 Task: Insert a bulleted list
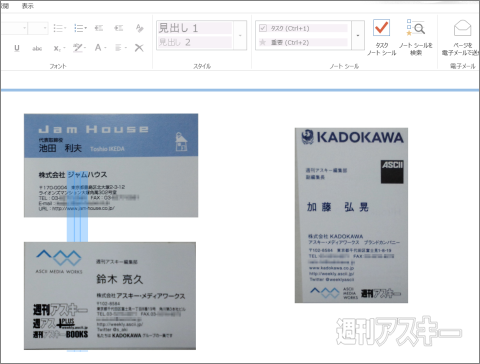point(58,28)
